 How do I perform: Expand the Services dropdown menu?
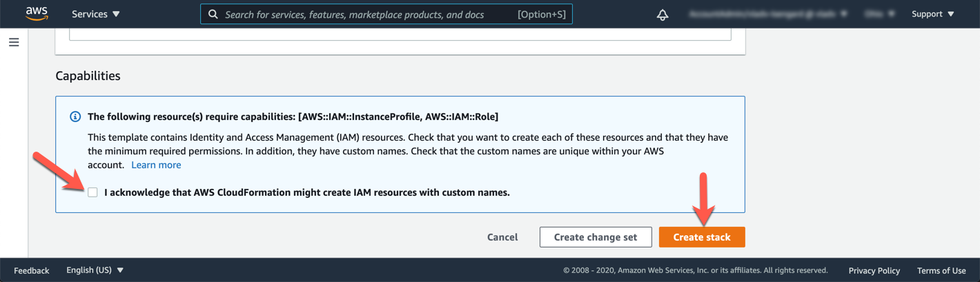(95, 14)
